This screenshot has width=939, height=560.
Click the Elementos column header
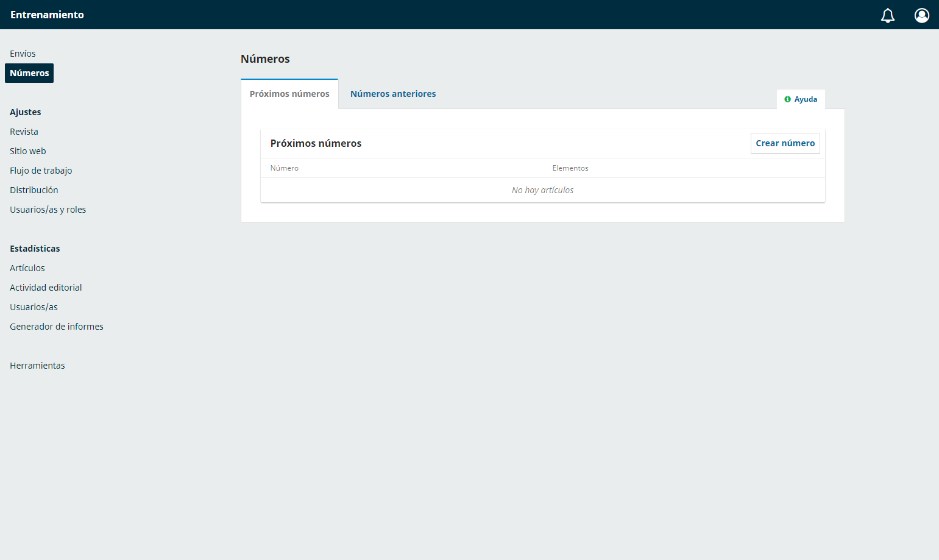click(570, 168)
